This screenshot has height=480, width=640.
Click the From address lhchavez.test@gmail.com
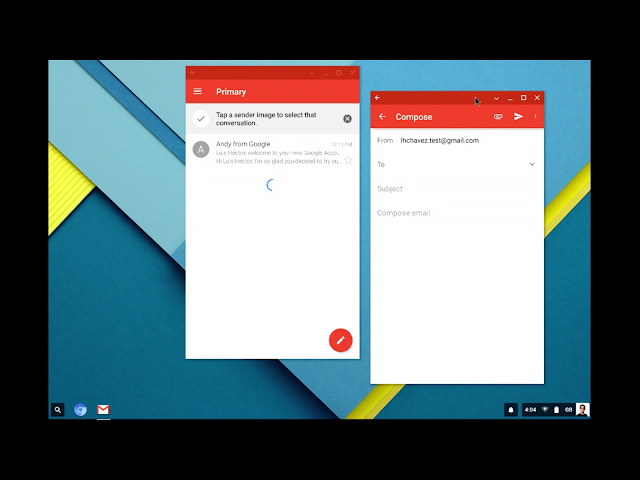coord(440,140)
